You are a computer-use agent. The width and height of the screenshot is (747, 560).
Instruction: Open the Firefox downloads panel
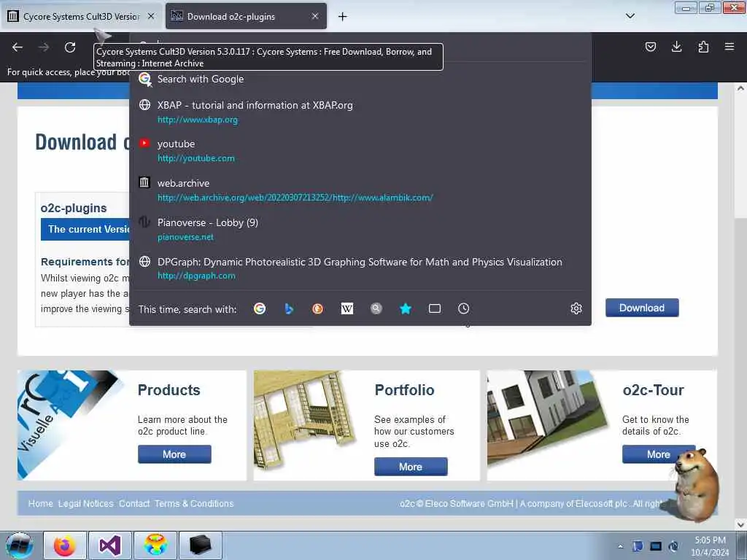coord(676,47)
